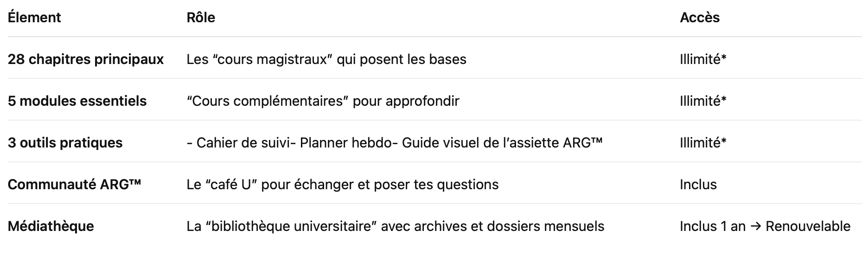This screenshot has height=256, width=868.
Task: Select the "5 modules essentiels" row title
Action: [x=77, y=101]
